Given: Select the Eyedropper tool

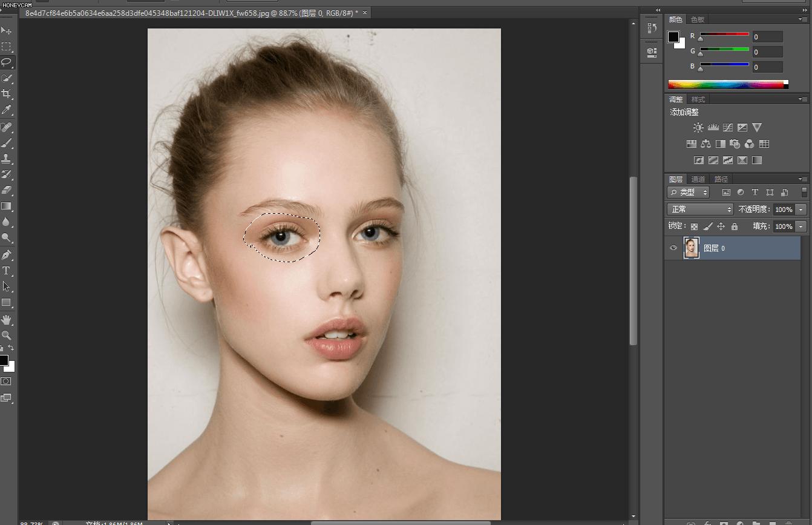Looking at the screenshot, I should (7, 110).
